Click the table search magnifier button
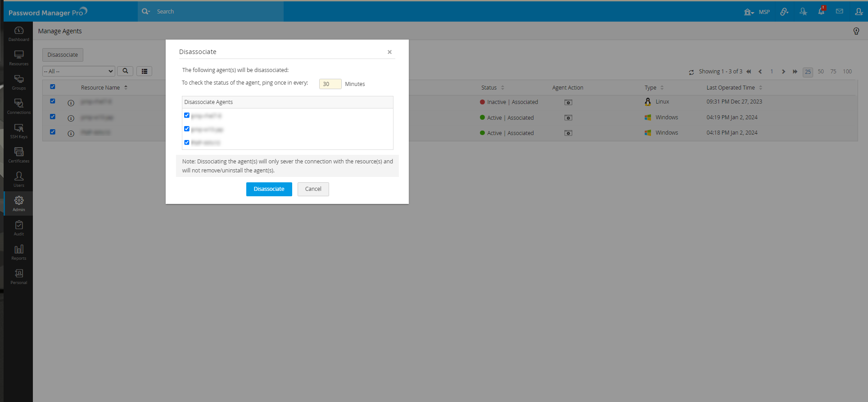 tap(125, 71)
